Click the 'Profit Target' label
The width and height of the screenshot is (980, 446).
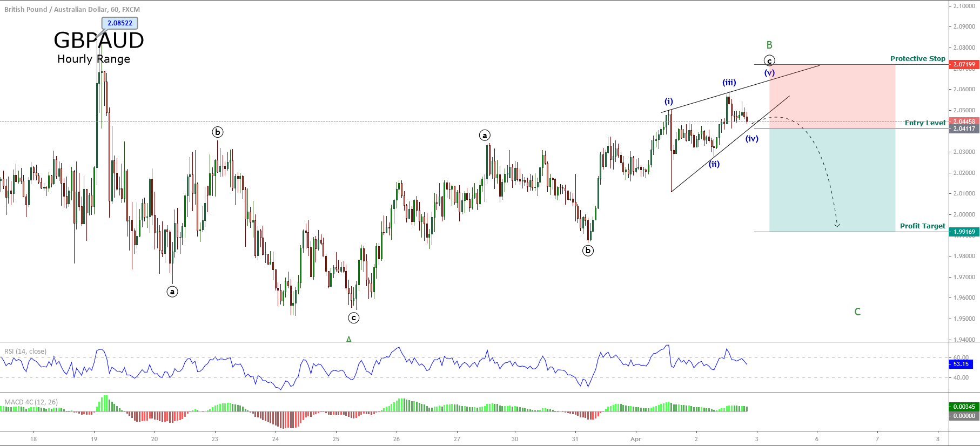point(922,226)
